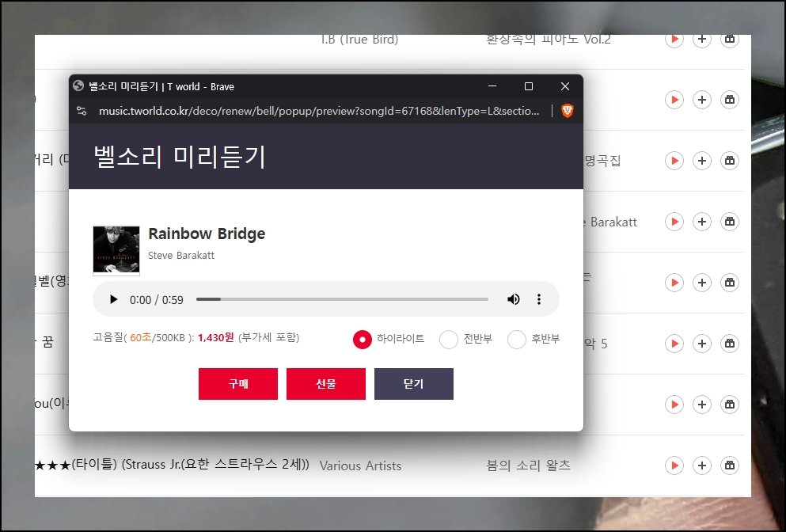Click the 벨소리 미리듣기 heading

tap(180, 157)
